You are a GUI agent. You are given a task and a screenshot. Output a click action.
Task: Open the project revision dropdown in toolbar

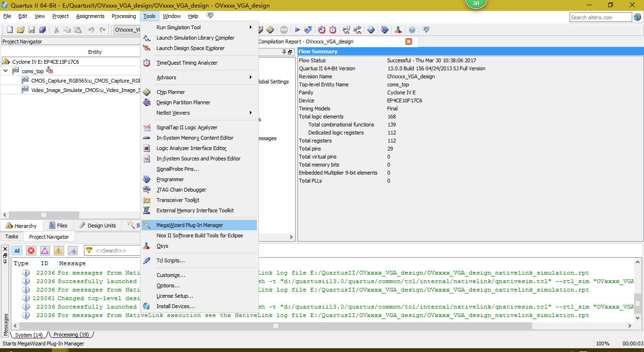click(x=127, y=30)
